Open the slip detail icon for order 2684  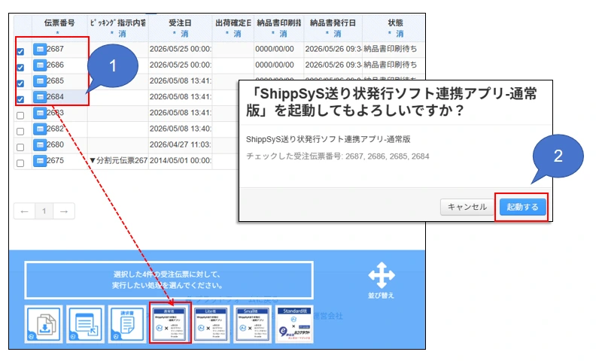click(x=40, y=97)
